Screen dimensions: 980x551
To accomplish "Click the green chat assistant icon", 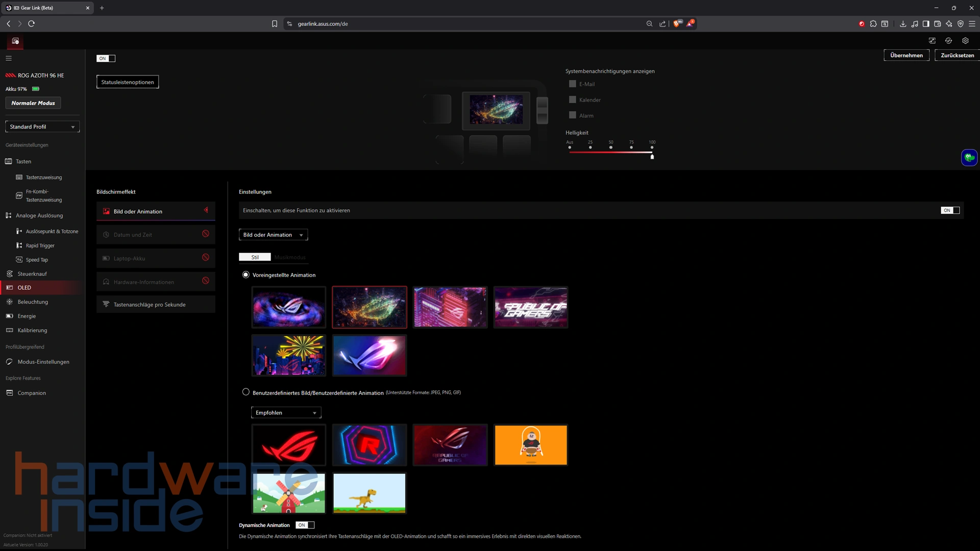I will pyautogui.click(x=969, y=158).
